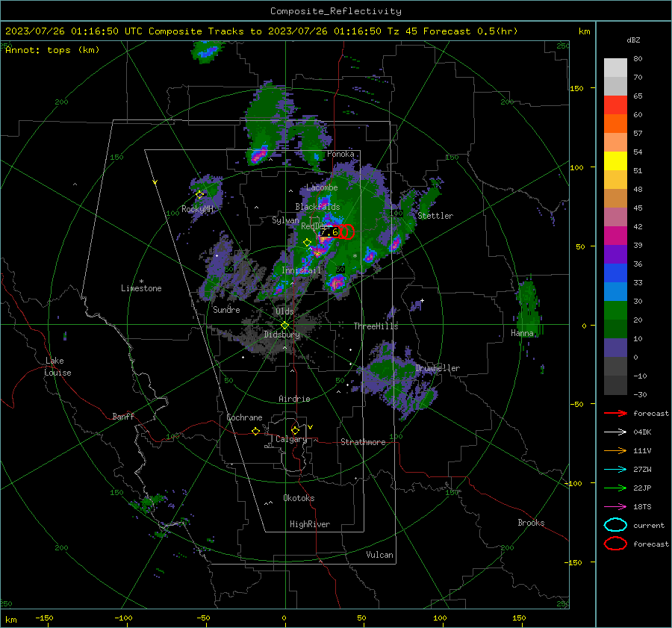Screen dimensions: 672x628
Task: Click the 18TS legend text
Action: coord(642,507)
